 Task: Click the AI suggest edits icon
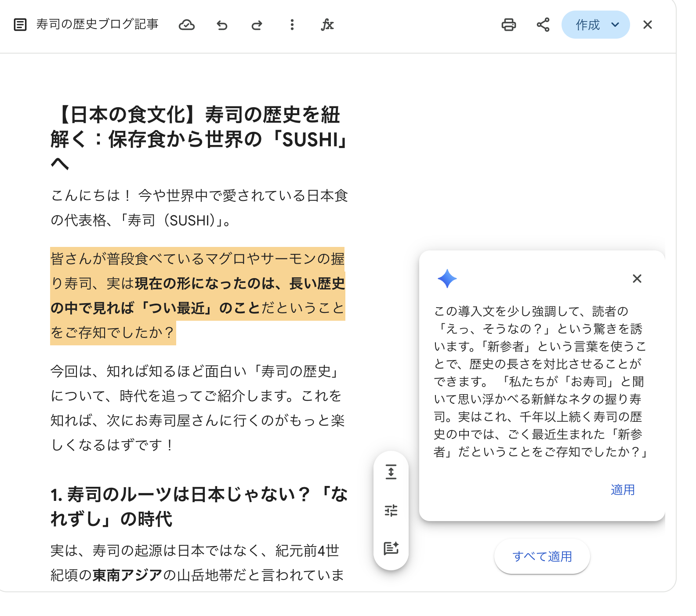point(391,548)
